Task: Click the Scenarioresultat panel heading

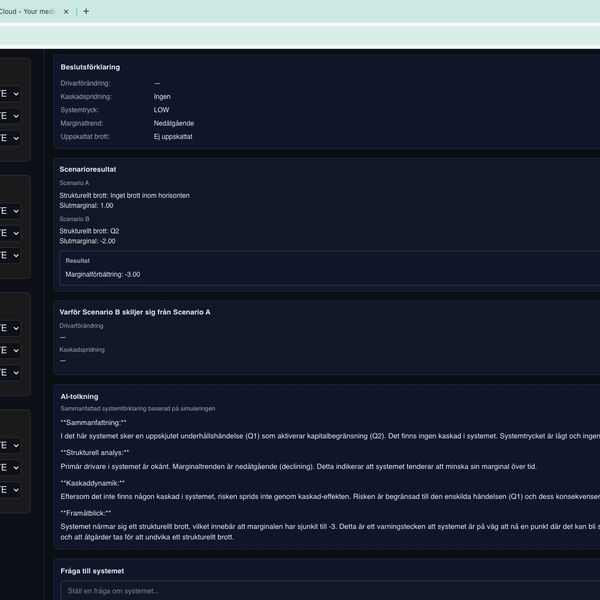Action: [x=88, y=169]
